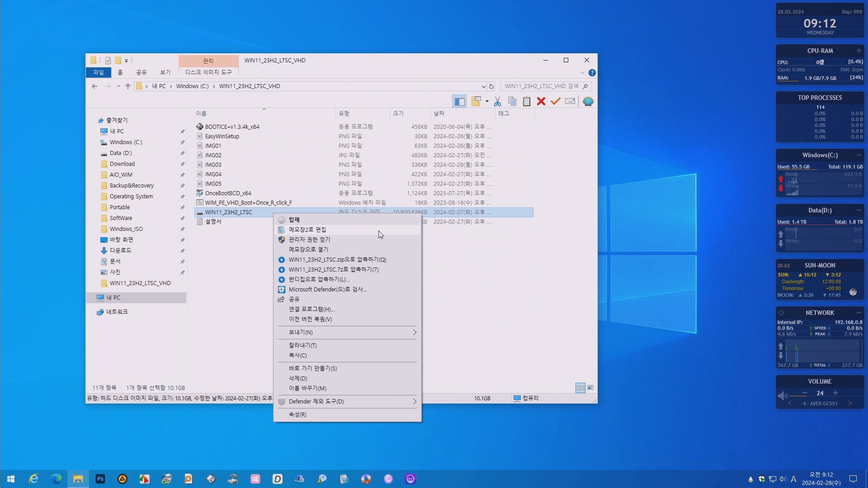Select Download folder in navigation pane
868x488 pixels.
[x=122, y=164]
